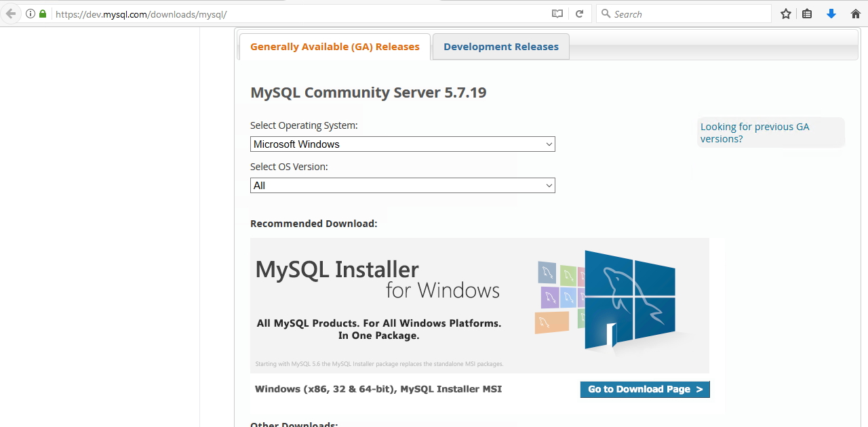Click the Recommended Download label
This screenshot has width=868, height=427.
coord(314,224)
